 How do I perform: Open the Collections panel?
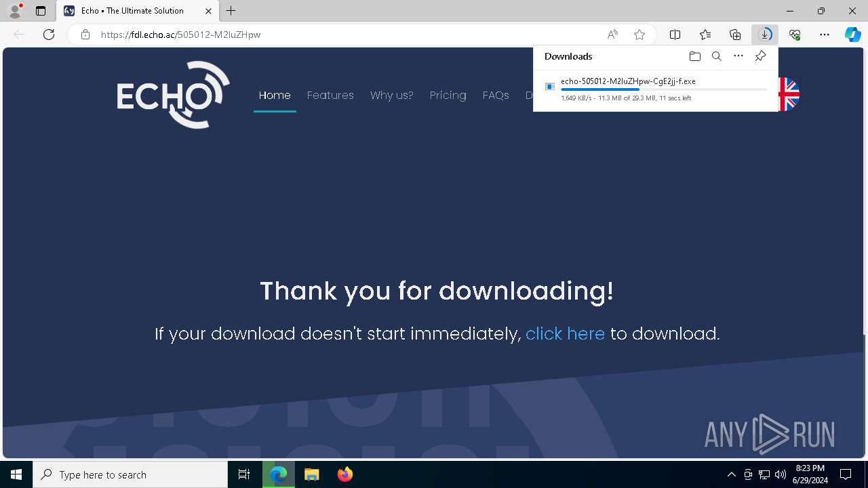pos(735,35)
